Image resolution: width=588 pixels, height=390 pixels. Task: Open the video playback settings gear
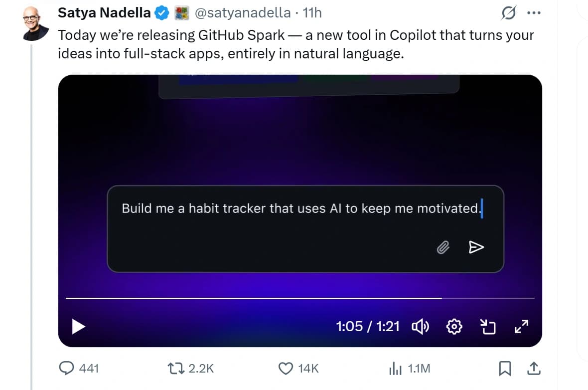click(x=454, y=327)
